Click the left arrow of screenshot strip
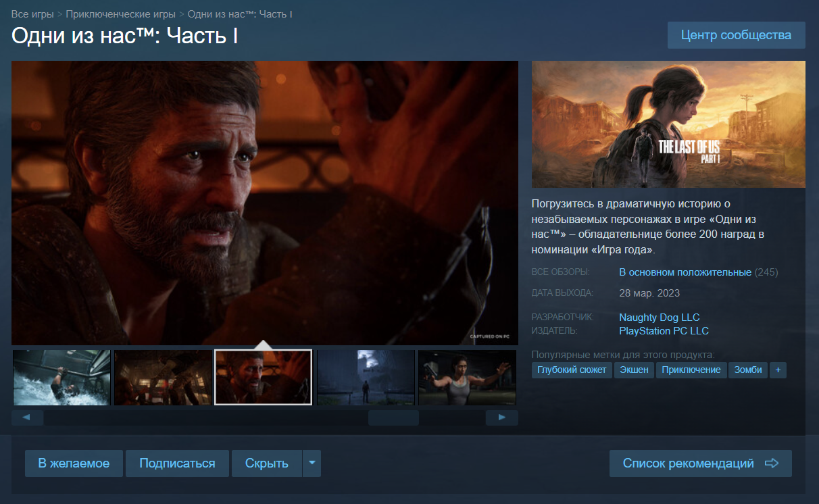819x504 pixels. coord(27,418)
